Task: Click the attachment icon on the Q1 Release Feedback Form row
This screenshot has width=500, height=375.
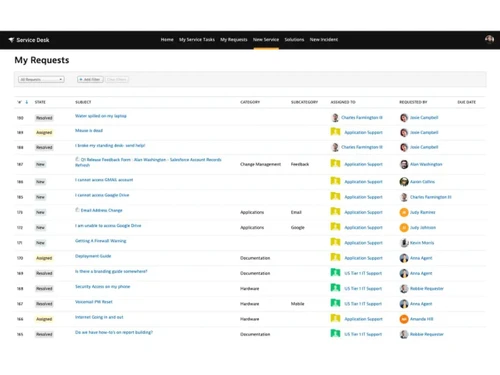Action: (77, 159)
